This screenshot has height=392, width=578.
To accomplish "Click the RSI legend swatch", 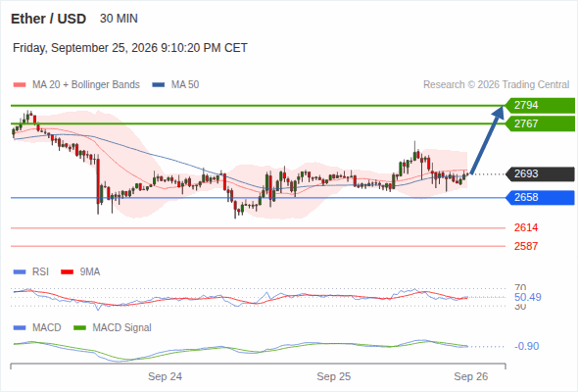I will (x=20, y=272).
